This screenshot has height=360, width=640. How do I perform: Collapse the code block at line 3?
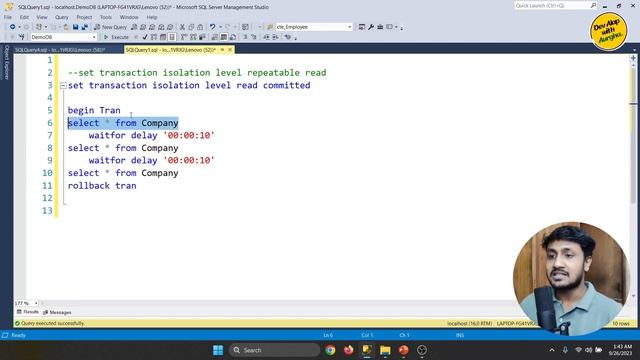pos(63,86)
